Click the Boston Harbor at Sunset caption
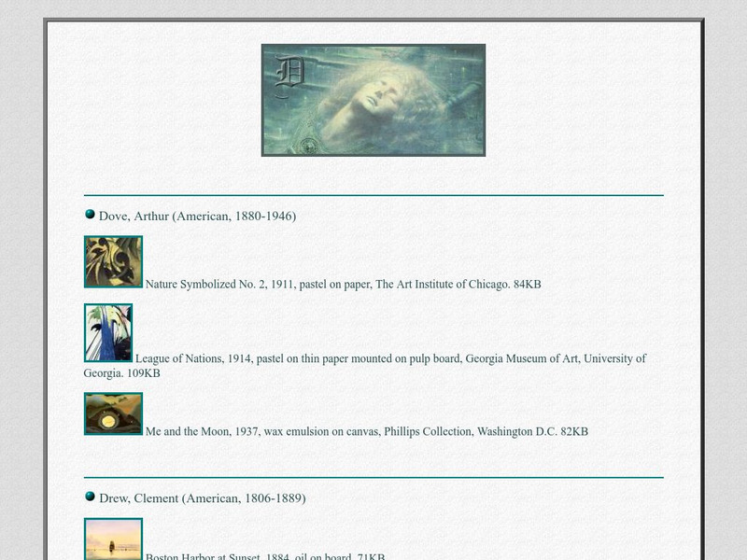The height and width of the screenshot is (560, 747). tap(265, 555)
